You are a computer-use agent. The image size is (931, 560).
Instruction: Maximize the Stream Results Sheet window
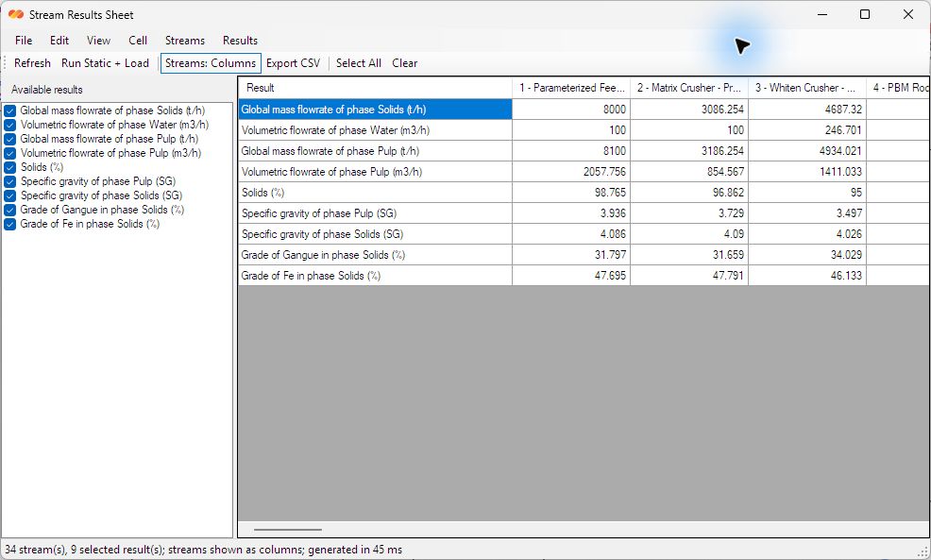click(865, 14)
